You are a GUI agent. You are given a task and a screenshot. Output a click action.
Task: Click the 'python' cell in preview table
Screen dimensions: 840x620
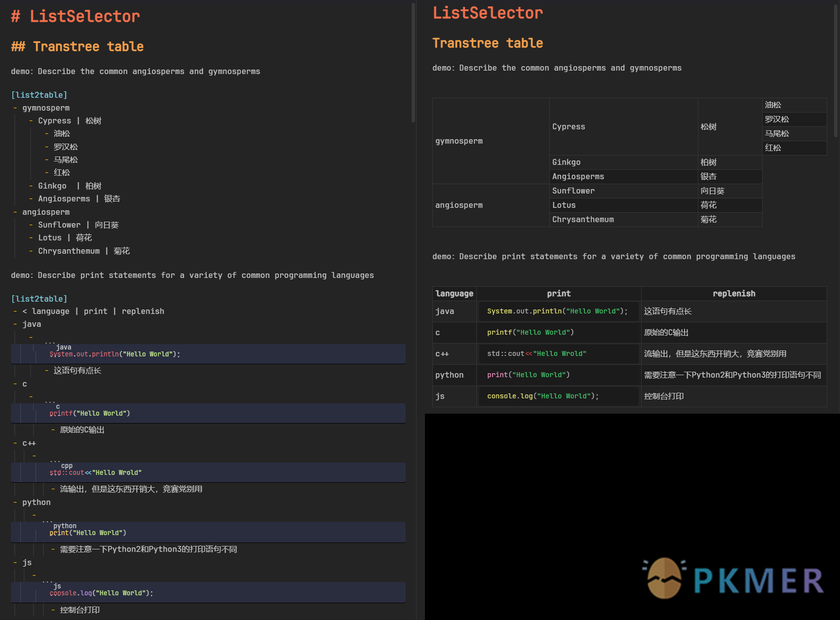tap(455, 375)
